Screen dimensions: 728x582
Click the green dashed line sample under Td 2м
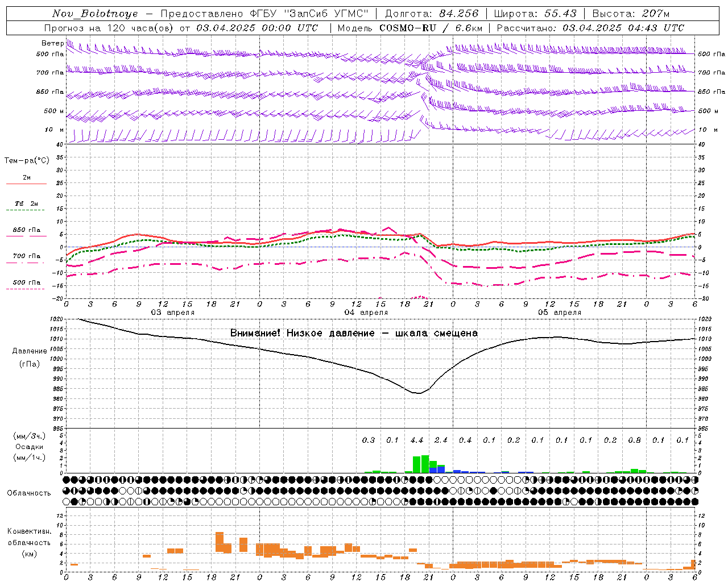coord(26,210)
